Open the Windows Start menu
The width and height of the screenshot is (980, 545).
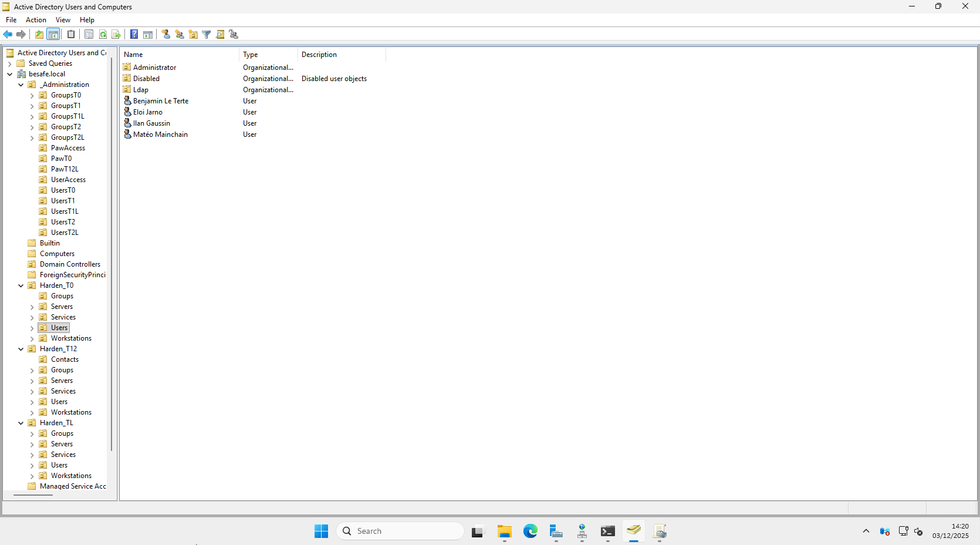pos(321,531)
